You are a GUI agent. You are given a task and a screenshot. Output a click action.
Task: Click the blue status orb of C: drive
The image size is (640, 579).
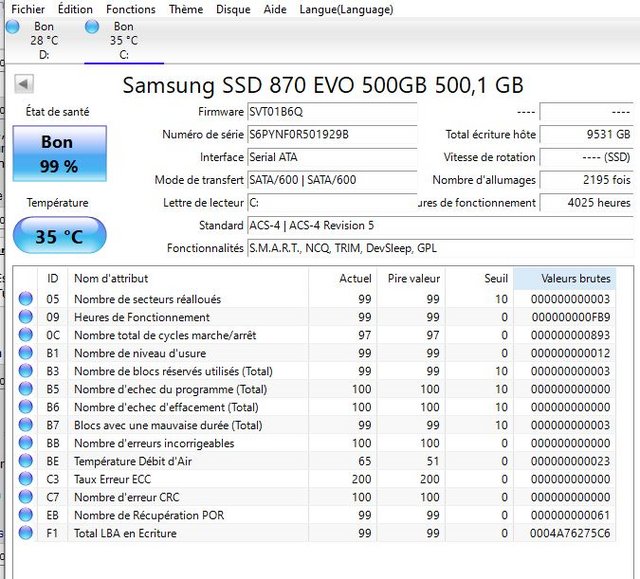click(x=92, y=27)
